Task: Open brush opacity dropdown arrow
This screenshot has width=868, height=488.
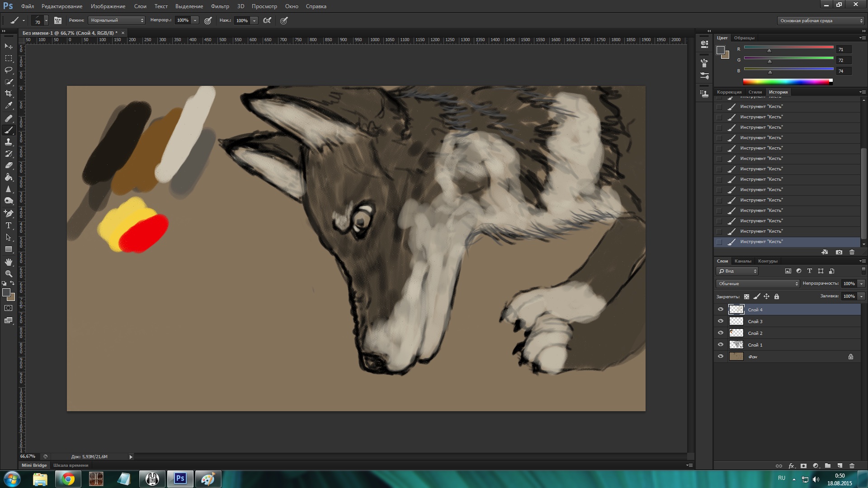Action: click(x=195, y=20)
